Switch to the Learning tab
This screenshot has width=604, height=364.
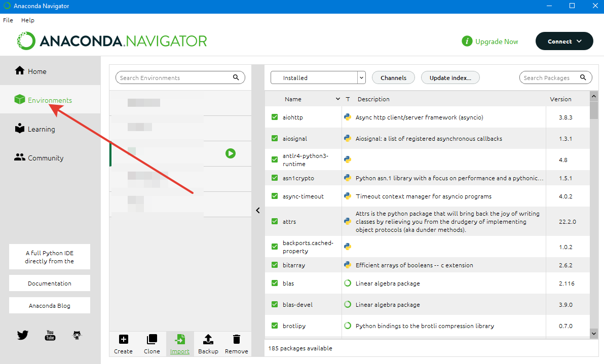click(50, 129)
